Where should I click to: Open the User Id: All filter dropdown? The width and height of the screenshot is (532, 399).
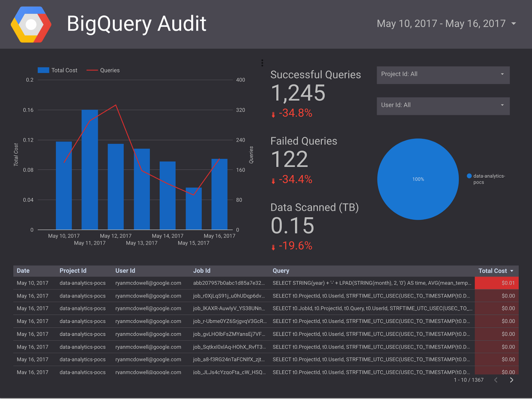coord(443,106)
